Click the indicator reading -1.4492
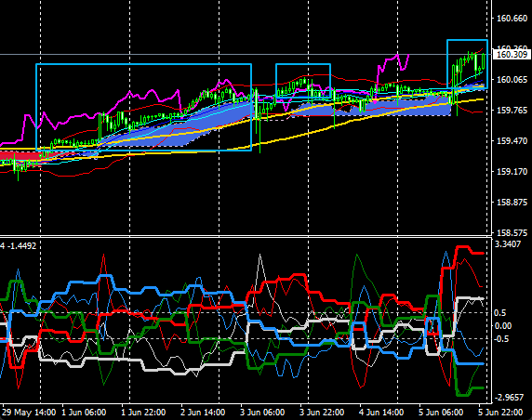 coord(21,245)
